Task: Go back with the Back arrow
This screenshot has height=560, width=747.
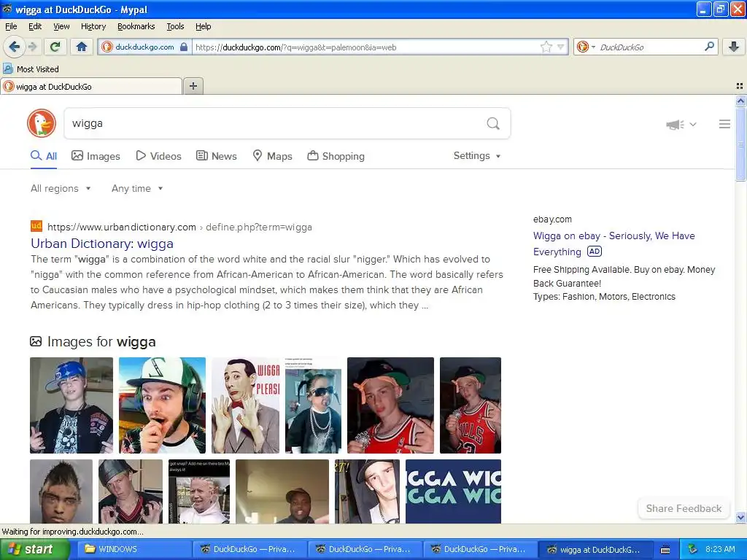Action: tap(14, 47)
